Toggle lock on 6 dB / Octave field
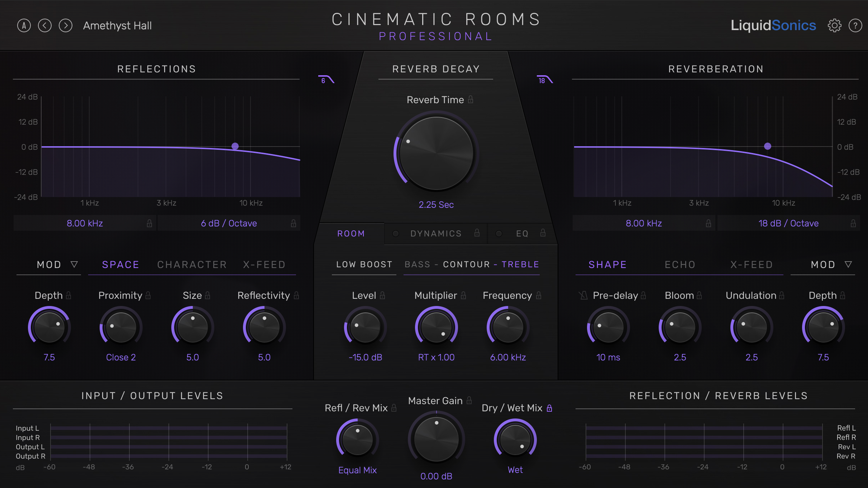Viewport: 868px width, 488px height. [294, 223]
